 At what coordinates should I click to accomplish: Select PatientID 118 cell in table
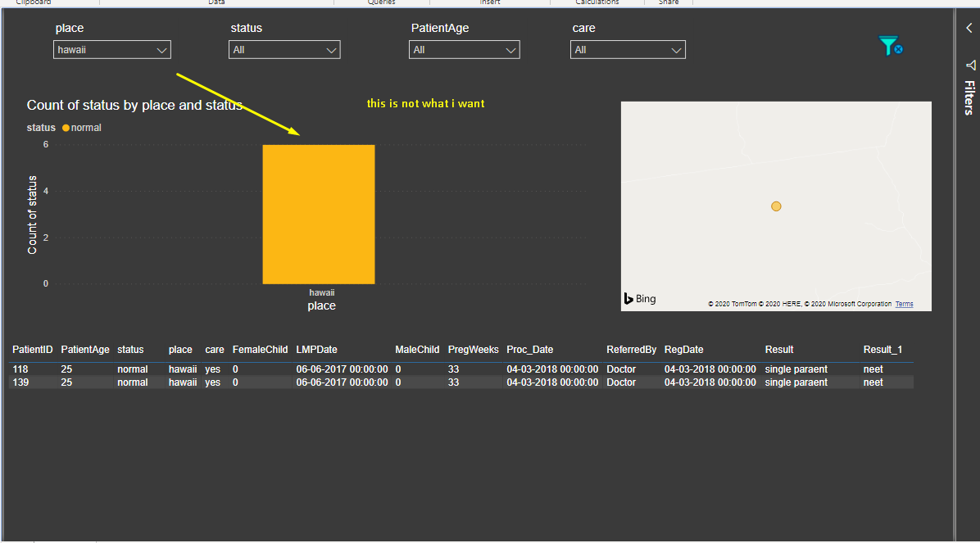[x=20, y=369]
